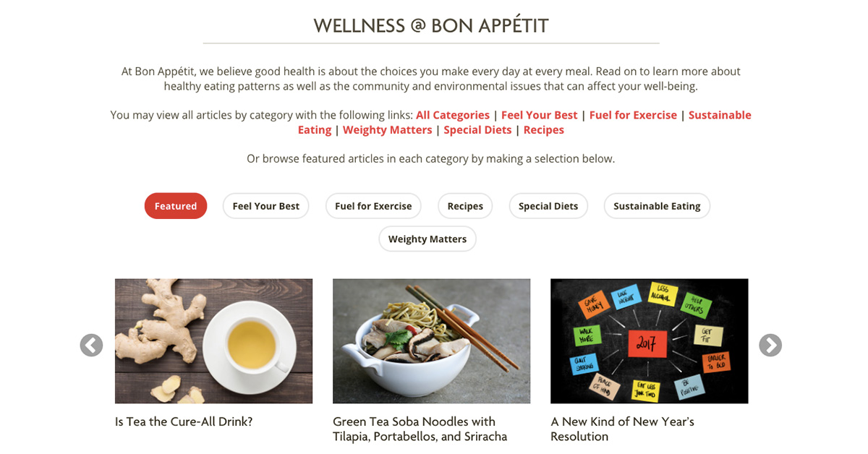
Task: Click the Green Tea Soba Noodles thumbnail
Action: [x=431, y=340]
